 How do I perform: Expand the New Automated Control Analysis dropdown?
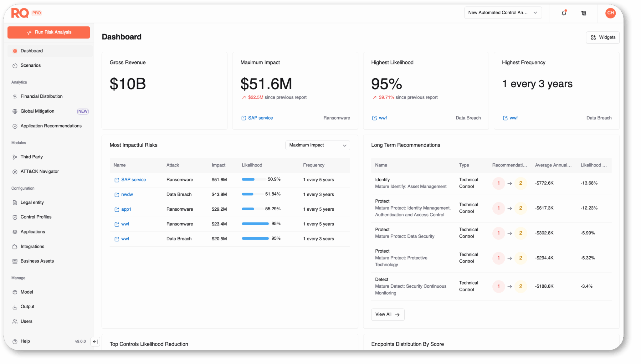(x=503, y=13)
